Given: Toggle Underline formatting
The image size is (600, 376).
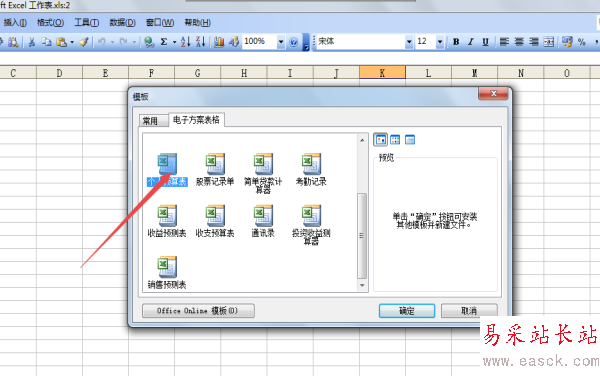Looking at the screenshot, I should (485, 42).
